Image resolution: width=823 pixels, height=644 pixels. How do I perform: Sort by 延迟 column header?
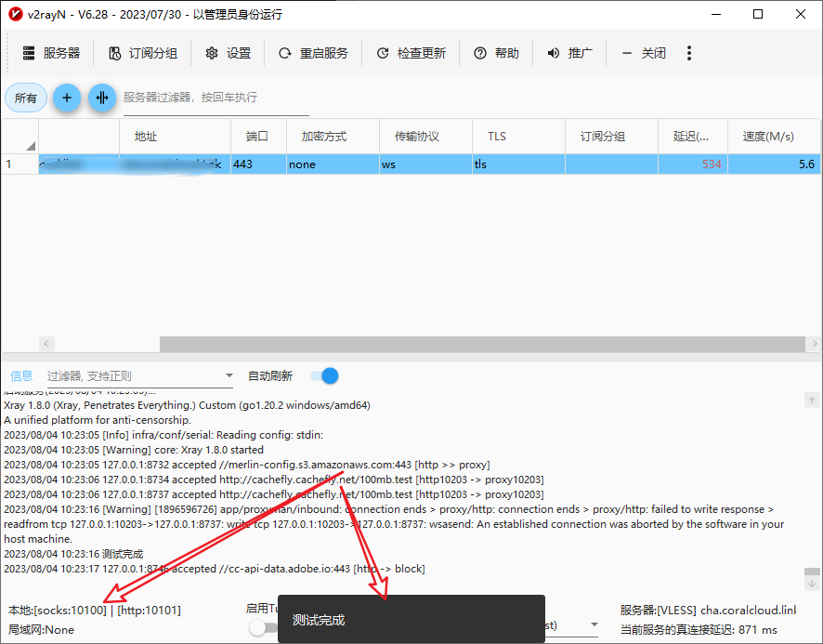(x=692, y=137)
